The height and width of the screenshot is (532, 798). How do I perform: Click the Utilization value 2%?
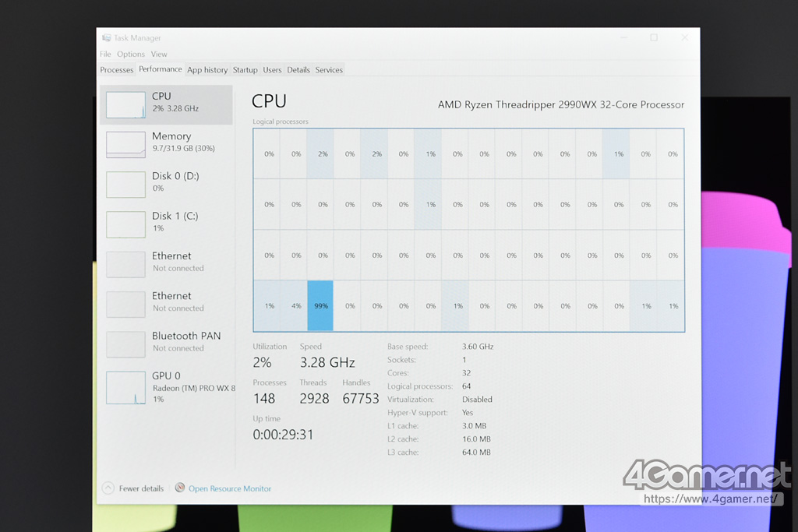click(x=262, y=363)
